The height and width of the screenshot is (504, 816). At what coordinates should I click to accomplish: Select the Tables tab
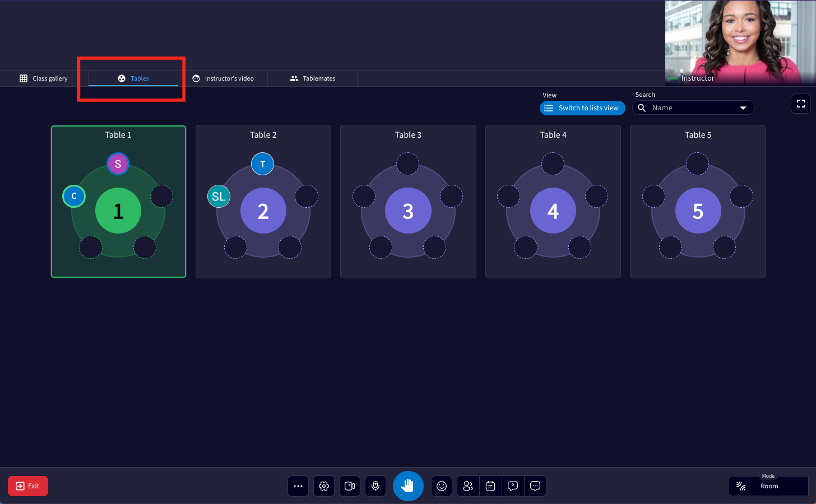coord(133,78)
